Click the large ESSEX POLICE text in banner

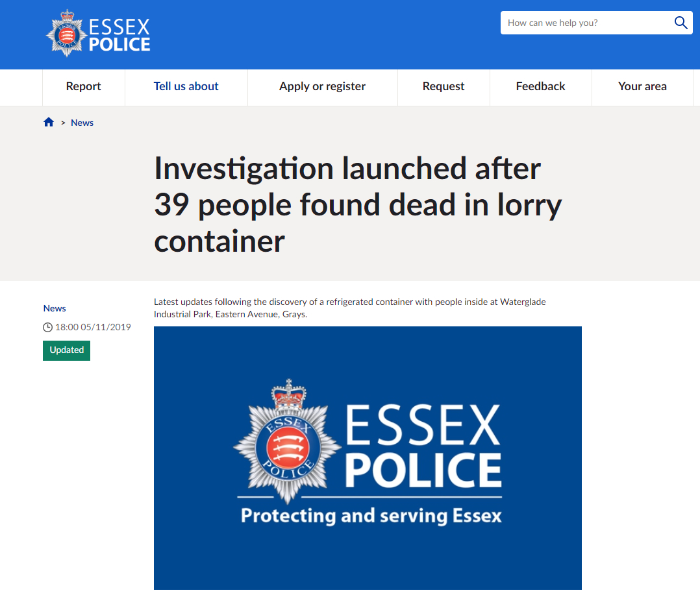(x=423, y=446)
